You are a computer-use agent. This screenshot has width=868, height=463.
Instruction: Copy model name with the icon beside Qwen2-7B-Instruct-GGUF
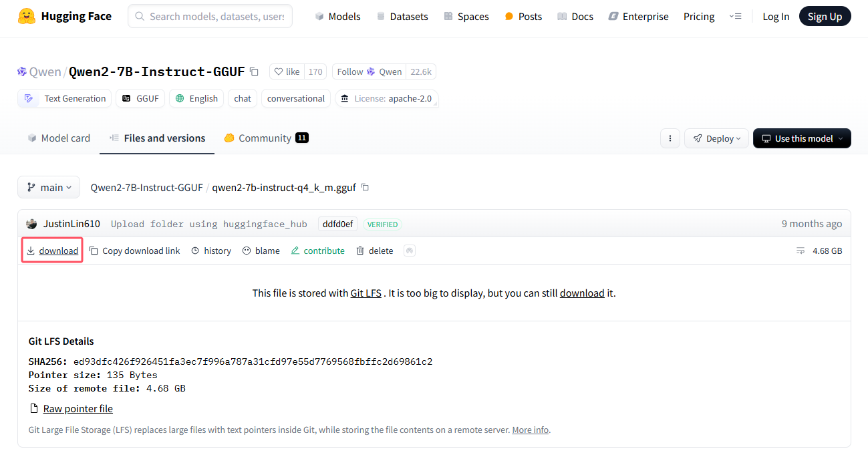tap(254, 71)
